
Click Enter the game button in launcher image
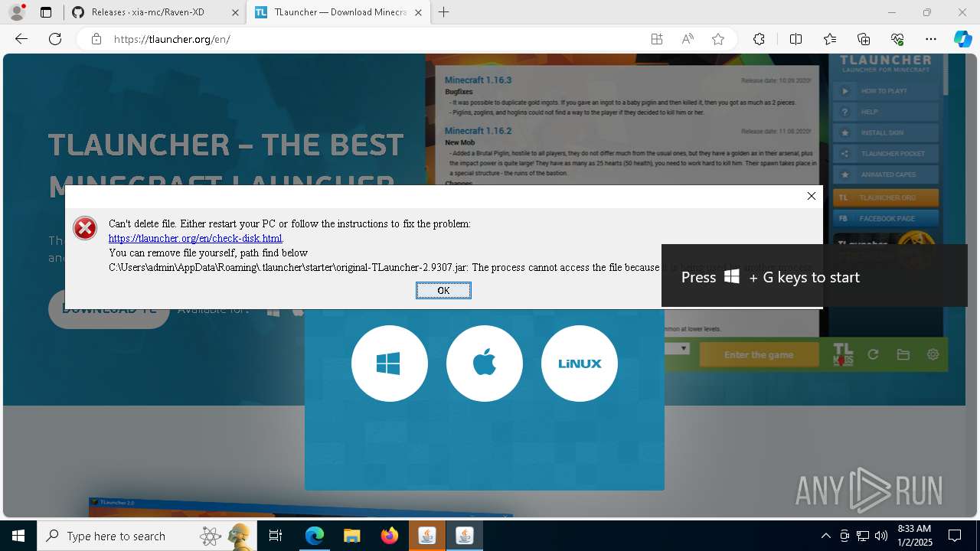point(759,355)
